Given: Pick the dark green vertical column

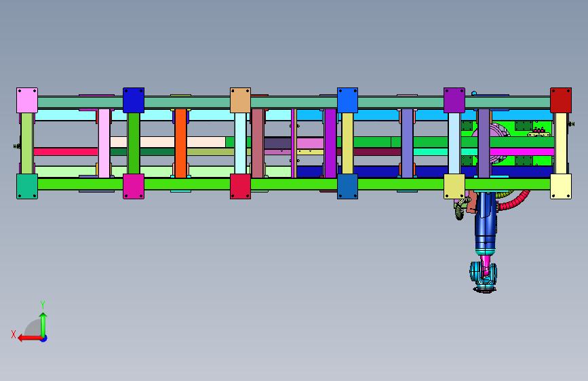Looking at the screenshot, I should (134, 143).
